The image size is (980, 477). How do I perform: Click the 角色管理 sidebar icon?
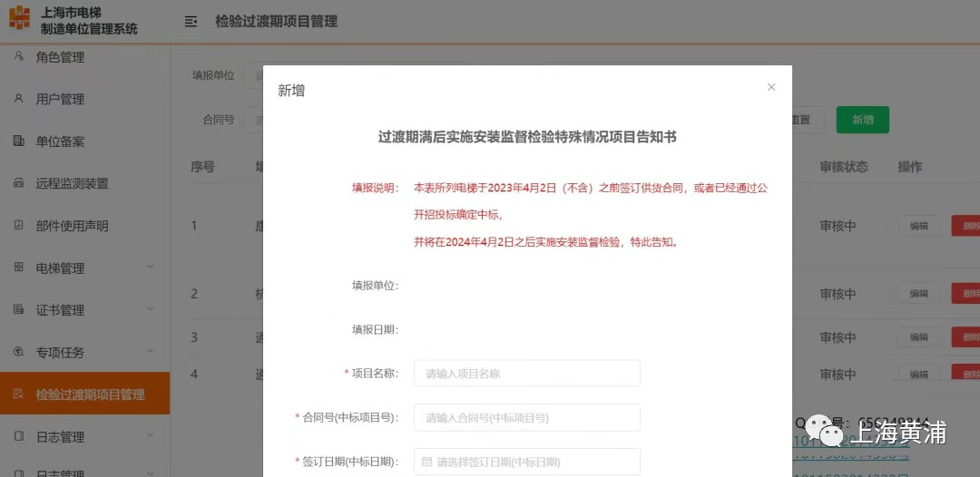click(x=19, y=57)
